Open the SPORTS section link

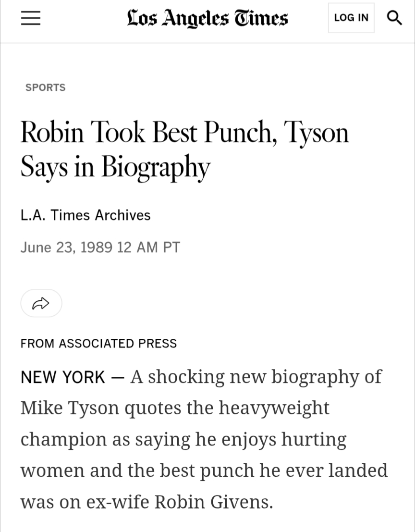[46, 87]
